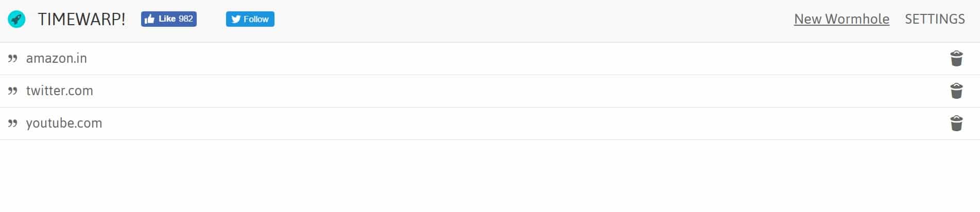Delete the twitter.com wormhole with trash icon
This screenshot has width=980, height=212.
click(956, 91)
